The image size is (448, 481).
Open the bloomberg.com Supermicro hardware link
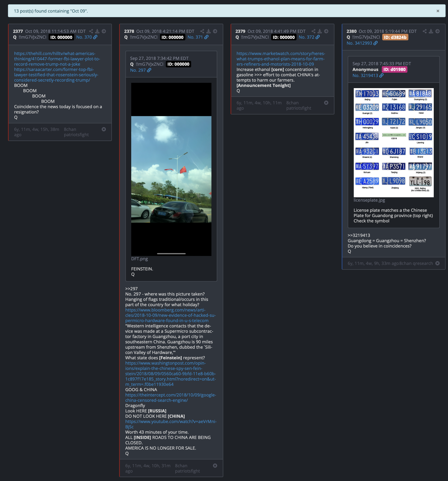click(170, 315)
